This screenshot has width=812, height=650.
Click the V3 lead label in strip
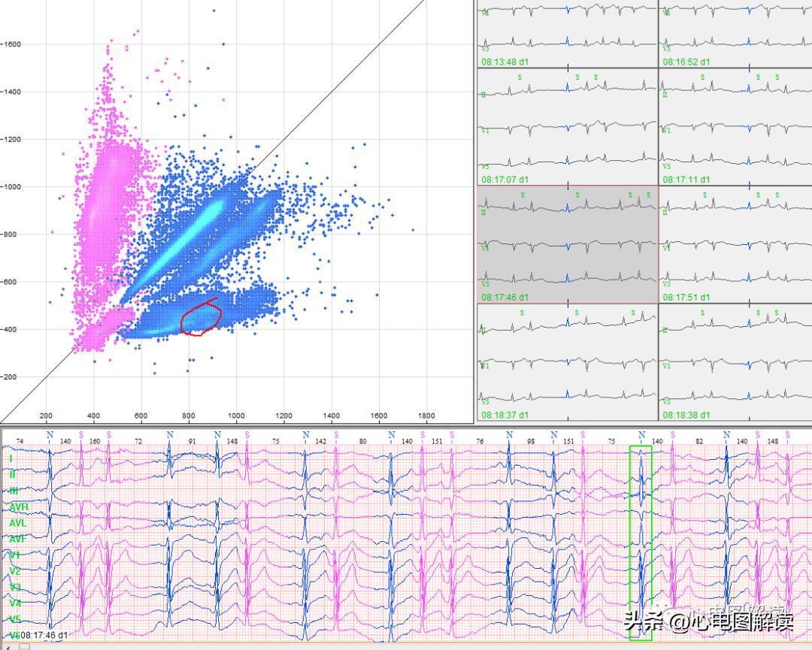[x=15, y=588]
